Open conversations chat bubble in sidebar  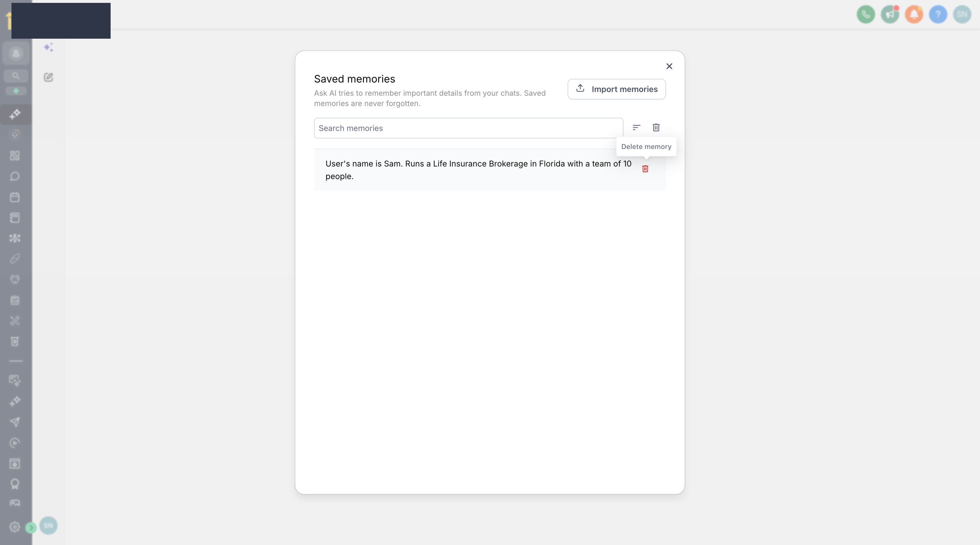[15, 177]
